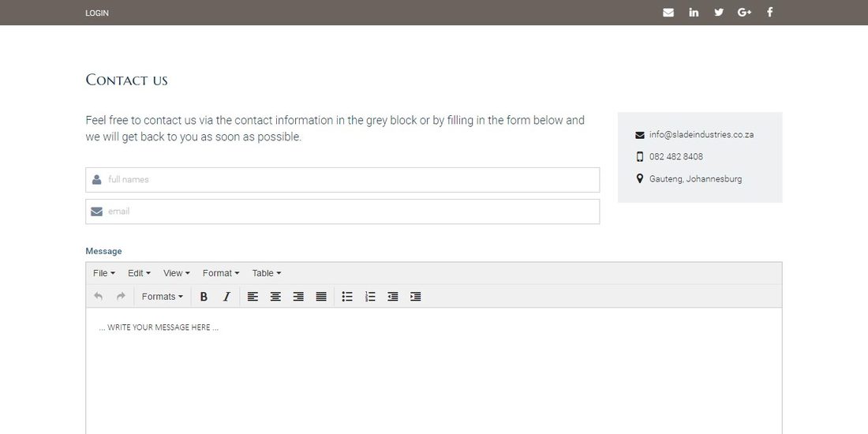The image size is (868, 434).
Task: Insert a numbered list
Action: 370,297
